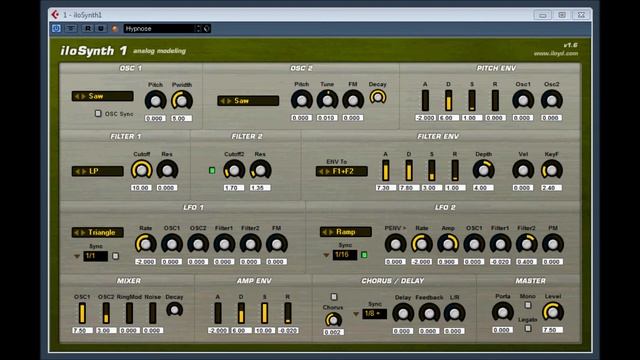Click the LFO 1 Rate knob
Viewport: 640px width, 360px height.
pos(145,244)
